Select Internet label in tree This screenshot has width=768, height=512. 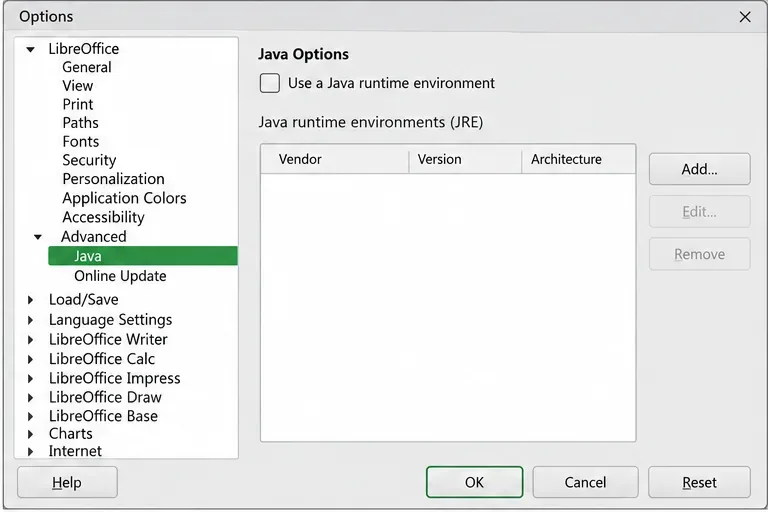pyautogui.click(x=75, y=451)
